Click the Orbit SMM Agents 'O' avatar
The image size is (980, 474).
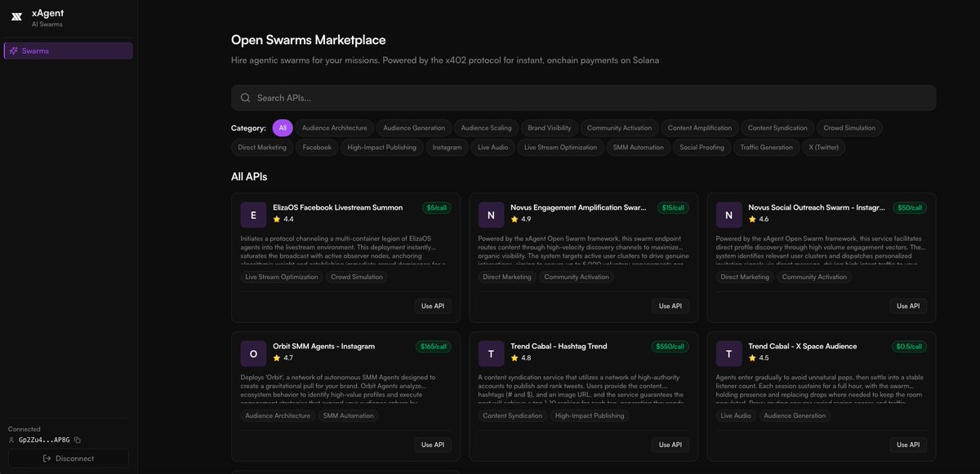coord(253,353)
